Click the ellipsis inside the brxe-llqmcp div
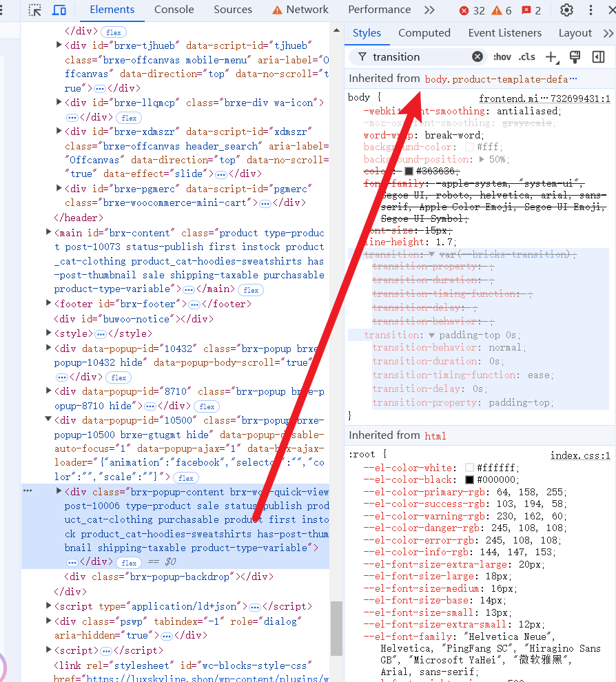The height and width of the screenshot is (682, 616). tap(72, 118)
